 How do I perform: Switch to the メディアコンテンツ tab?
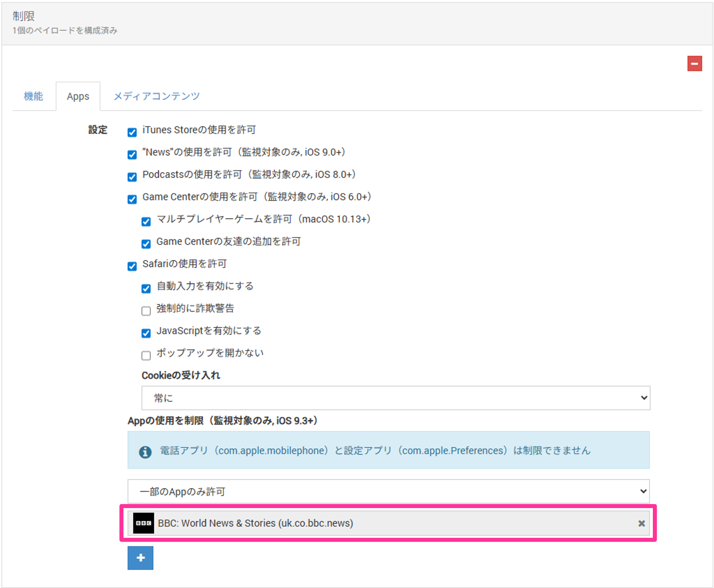coord(156,96)
